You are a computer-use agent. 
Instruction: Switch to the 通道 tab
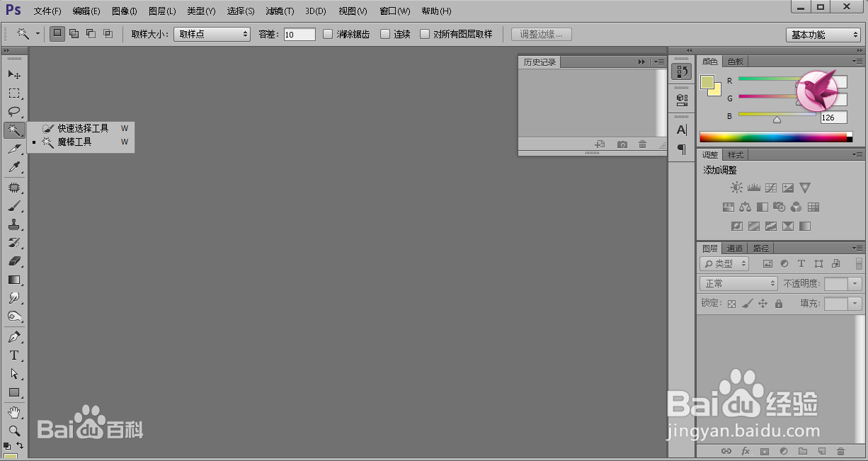point(736,249)
